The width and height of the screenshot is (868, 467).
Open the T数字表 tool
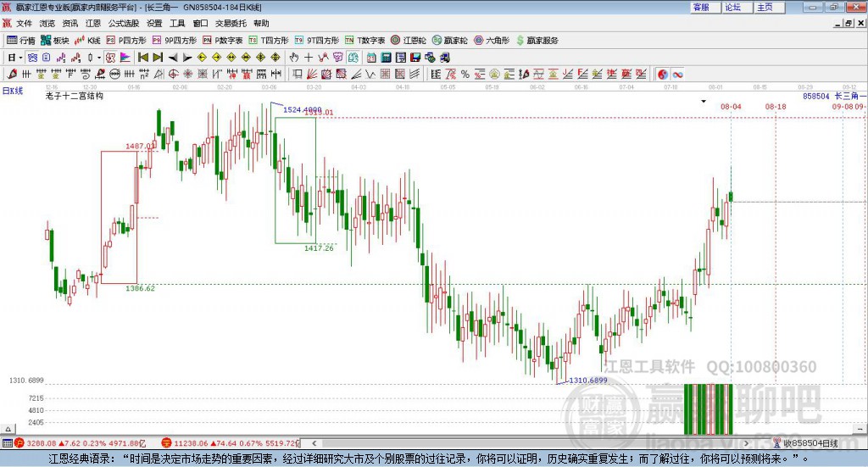pos(364,41)
